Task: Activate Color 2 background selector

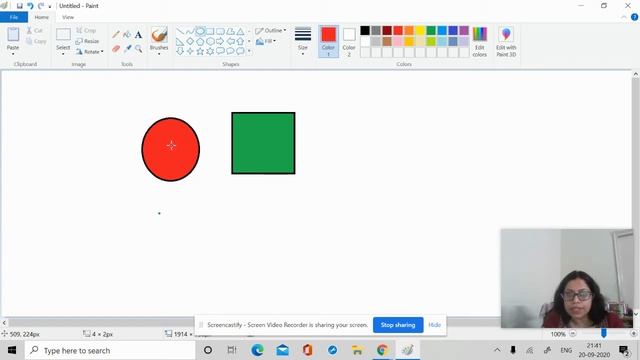Action: click(x=349, y=42)
